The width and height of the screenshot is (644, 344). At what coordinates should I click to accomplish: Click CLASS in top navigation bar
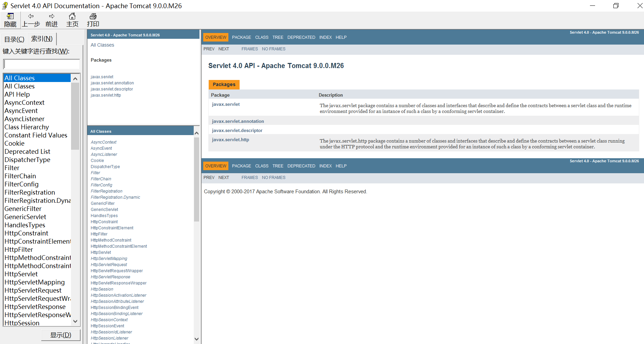(262, 37)
